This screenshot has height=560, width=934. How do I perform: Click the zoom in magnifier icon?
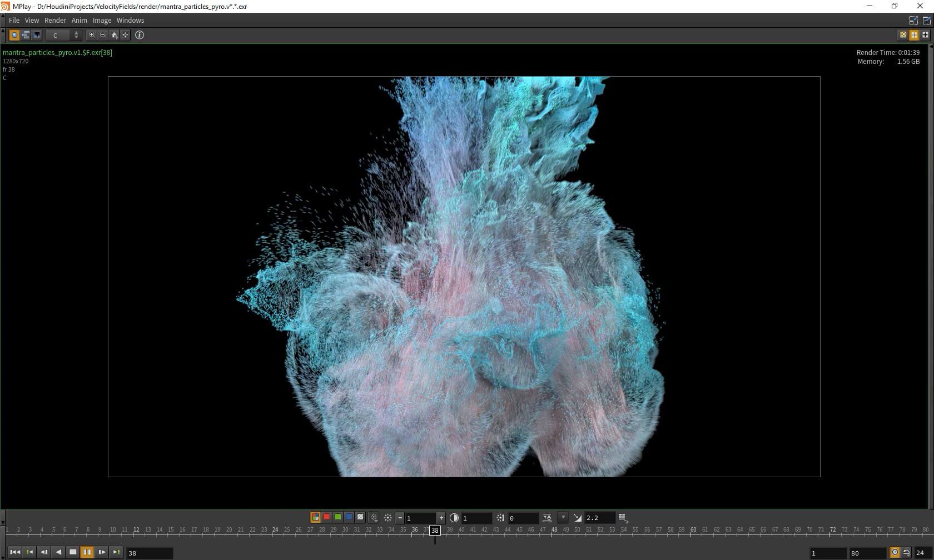(x=92, y=35)
